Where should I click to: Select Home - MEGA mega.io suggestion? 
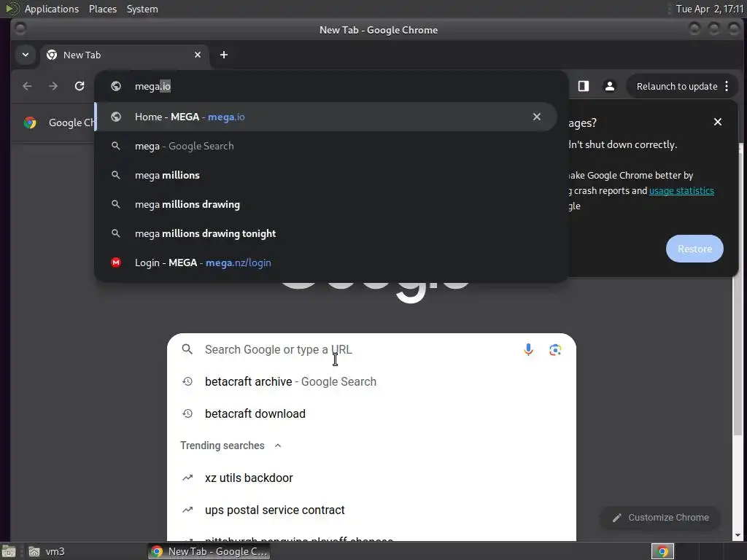point(325,117)
